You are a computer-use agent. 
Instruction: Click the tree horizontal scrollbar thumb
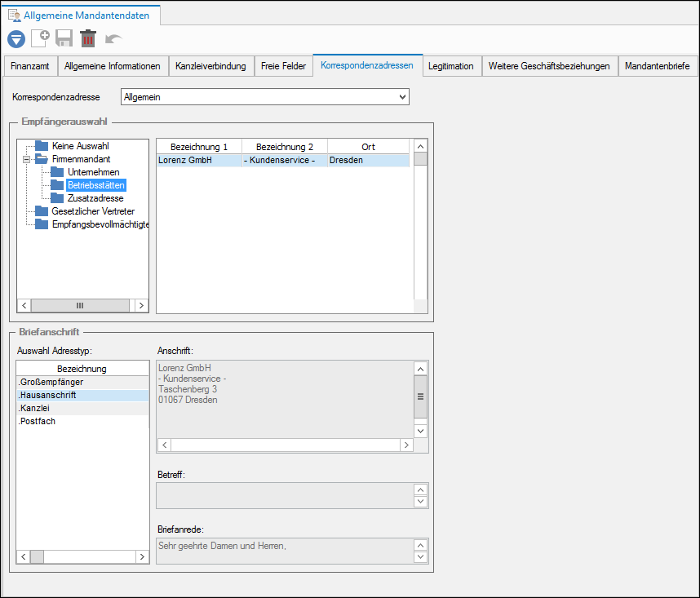pos(80,305)
